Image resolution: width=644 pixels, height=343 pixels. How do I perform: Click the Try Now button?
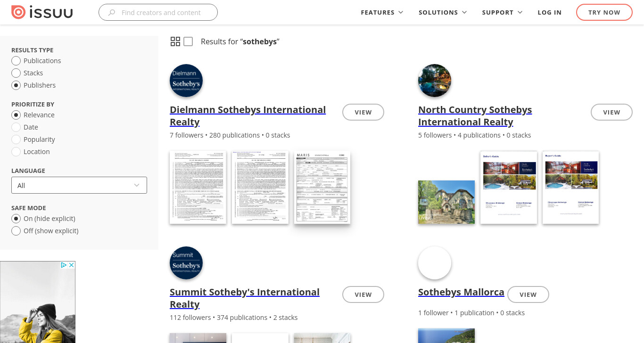coord(604,12)
